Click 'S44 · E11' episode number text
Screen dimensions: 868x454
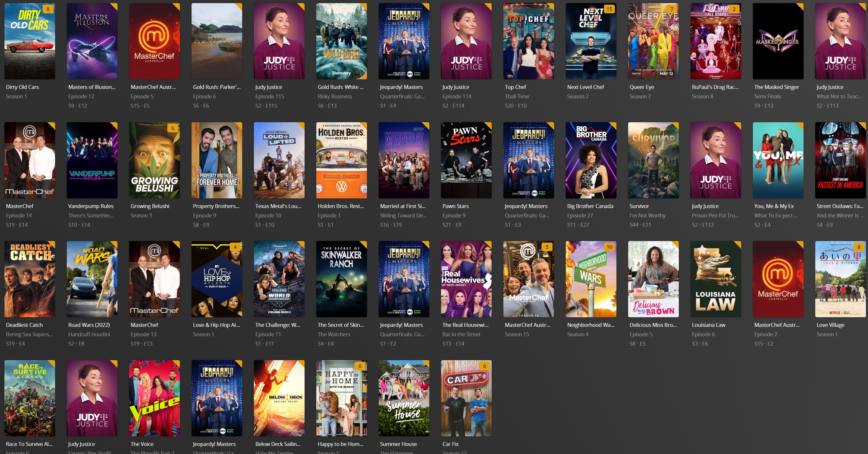pyautogui.click(x=640, y=225)
